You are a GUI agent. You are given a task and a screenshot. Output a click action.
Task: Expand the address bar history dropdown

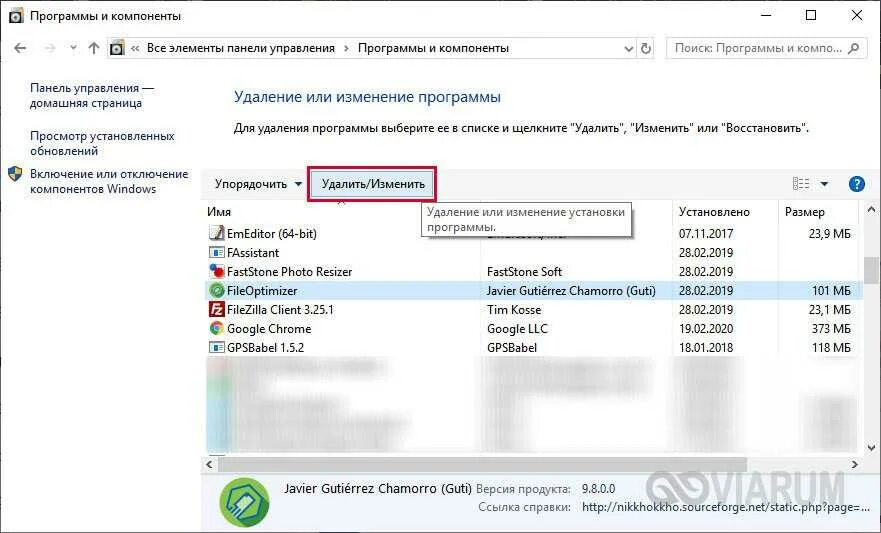point(629,49)
